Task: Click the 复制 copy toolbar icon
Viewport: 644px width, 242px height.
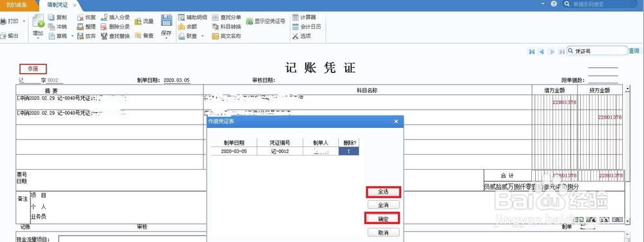Action: click(x=52, y=17)
